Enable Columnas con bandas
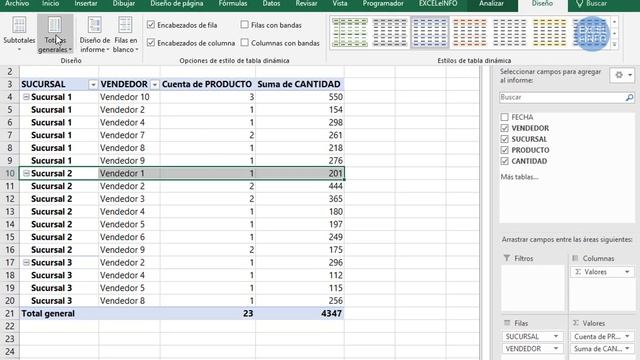 (x=244, y=42)
